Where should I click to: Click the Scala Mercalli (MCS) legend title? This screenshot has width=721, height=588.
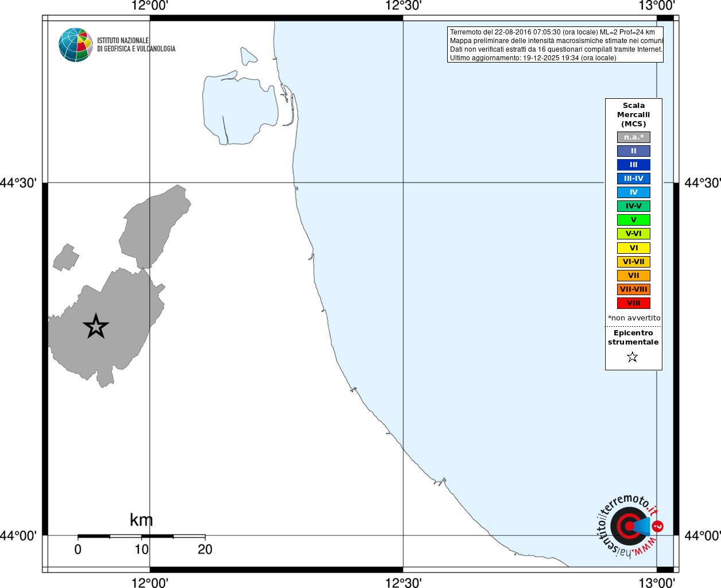(634, 115)
